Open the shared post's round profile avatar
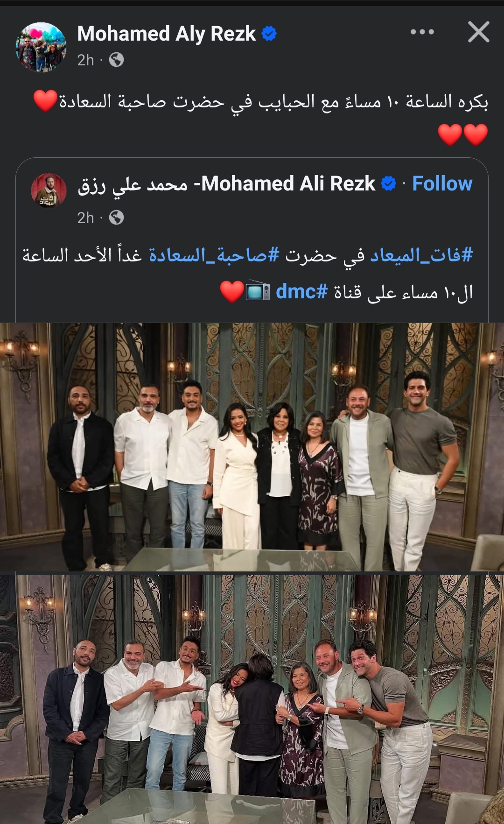Viewport: 504px width, 824px height. pos(47,190)
